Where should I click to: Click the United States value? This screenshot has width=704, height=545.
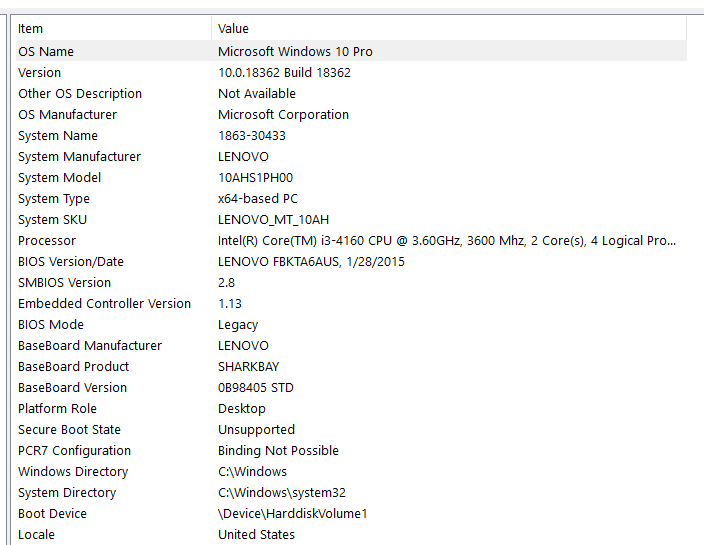coord(256,535)
